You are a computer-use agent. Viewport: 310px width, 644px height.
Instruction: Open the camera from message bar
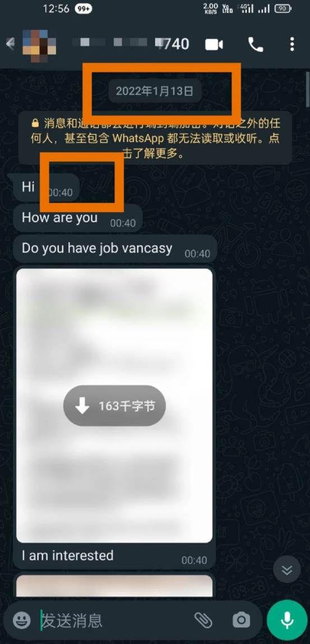point(242,620)
